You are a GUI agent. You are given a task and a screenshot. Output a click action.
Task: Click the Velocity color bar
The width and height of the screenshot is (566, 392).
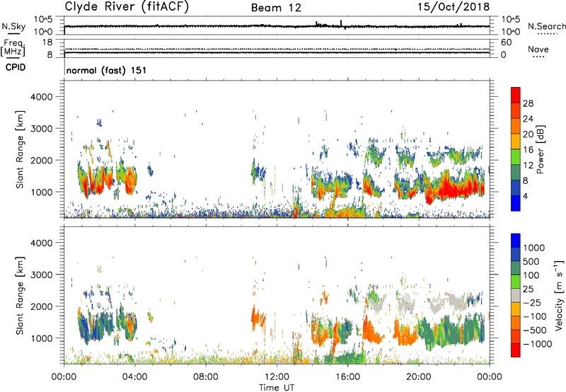(x=516, y=295)
